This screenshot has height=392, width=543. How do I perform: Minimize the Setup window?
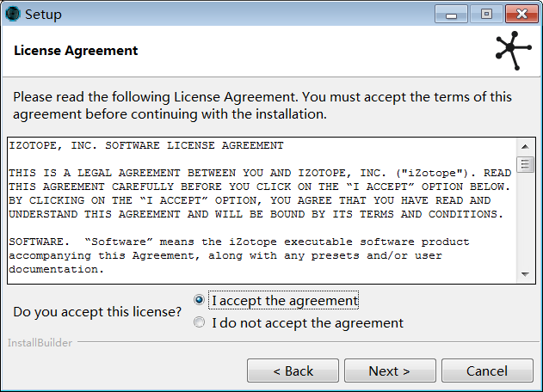452,14
